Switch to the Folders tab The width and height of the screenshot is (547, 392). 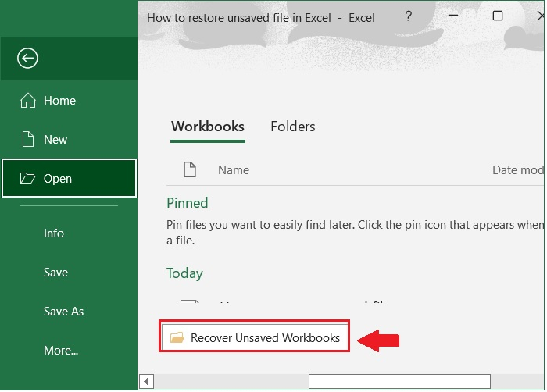(x=293, y=127)
